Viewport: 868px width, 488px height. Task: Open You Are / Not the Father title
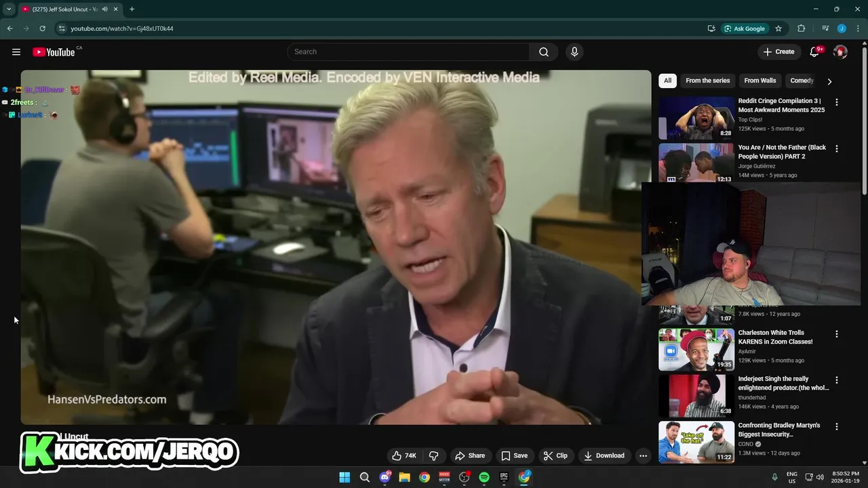point(782,152)
